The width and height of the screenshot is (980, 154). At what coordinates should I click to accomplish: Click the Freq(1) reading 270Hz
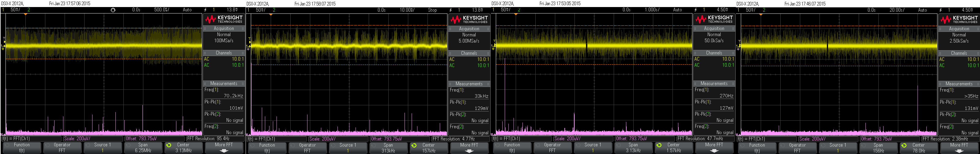[726, 96]
